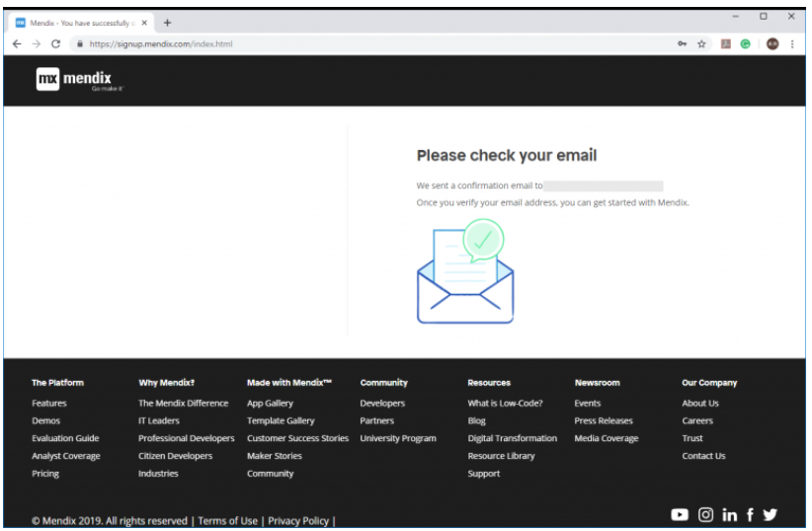Screen dimensions: 812x531
Task: Open the Partners footer link
Action: tap(377, 420)
